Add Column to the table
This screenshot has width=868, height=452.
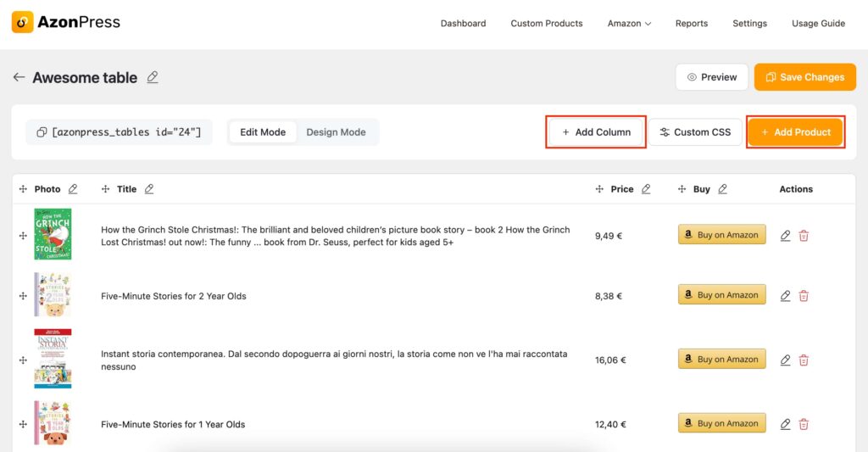point(596,132)
